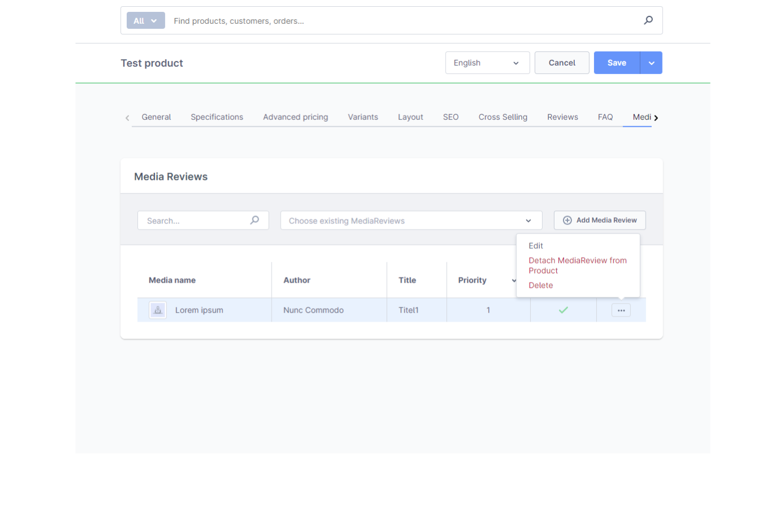The height and width of the screenshot is (532, 783).
Task: Click the Nunc Commodo author cell
Action: 313,310
